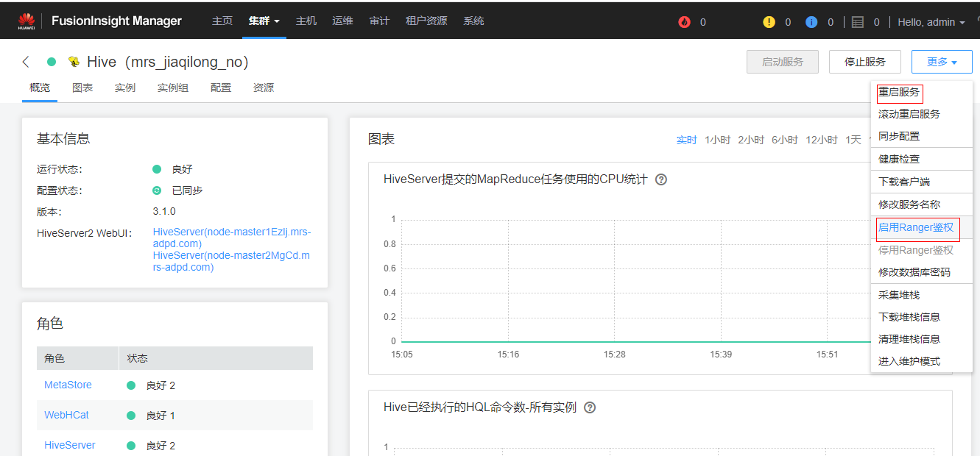Switch to the 实例组 tab
980x456 pixels.
click(x=173, y=88)
